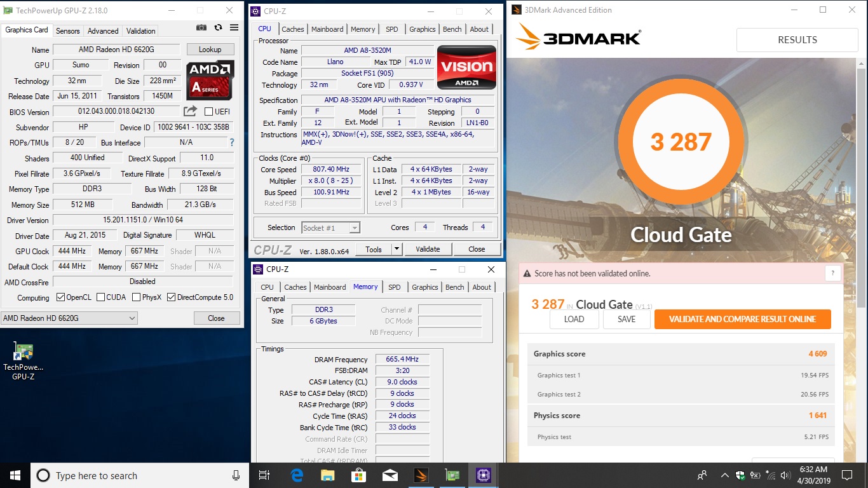
Task: Click the Graphics score value 4 609
Action: [x=817, y=354]
